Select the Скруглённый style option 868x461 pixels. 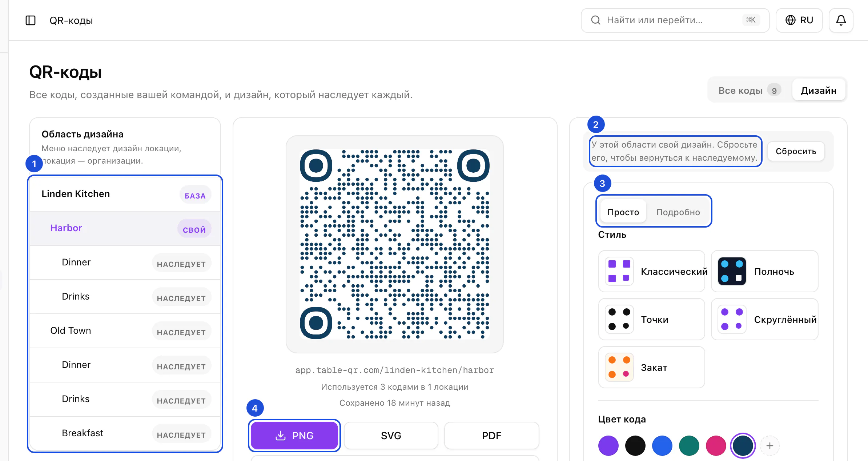[764, 319]
